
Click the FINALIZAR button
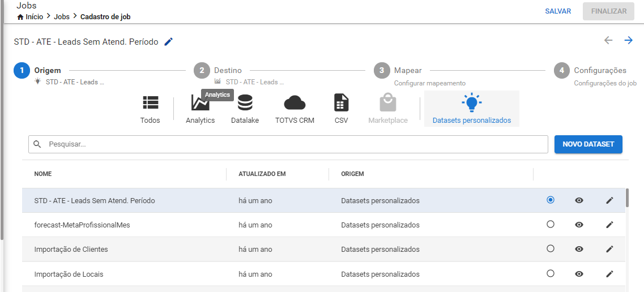pyautogui.click(x=609, y=11)
